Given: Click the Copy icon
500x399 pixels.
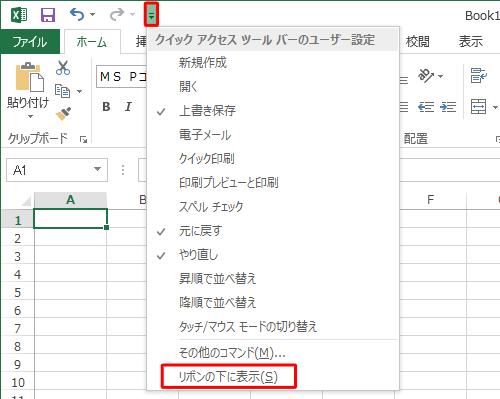Looking at the screenshot, I should tap(62, 91).
